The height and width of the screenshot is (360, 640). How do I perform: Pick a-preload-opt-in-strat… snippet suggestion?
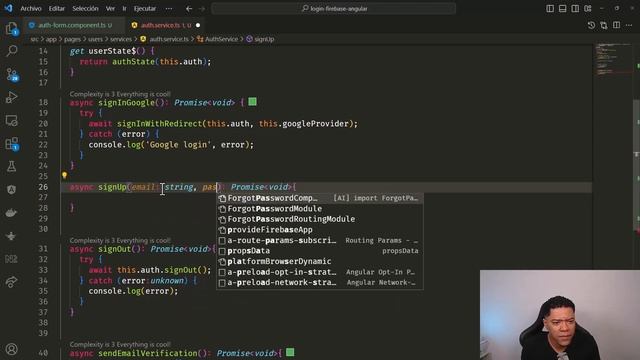pyautogui.click(x=320, y=272)
